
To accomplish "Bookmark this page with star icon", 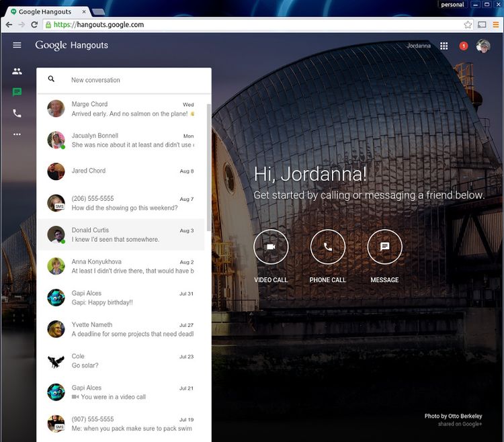I will 468,25.
